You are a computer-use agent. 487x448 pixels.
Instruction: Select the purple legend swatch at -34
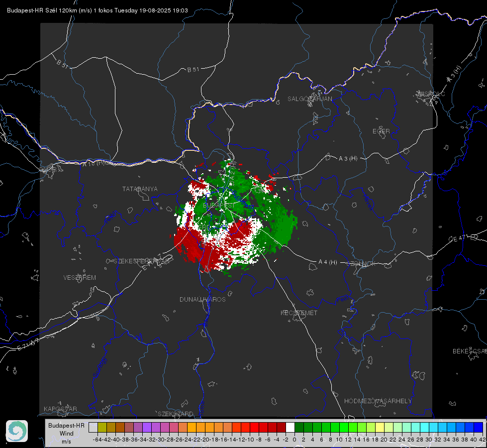pyautogui.click(x=147, y=427)
